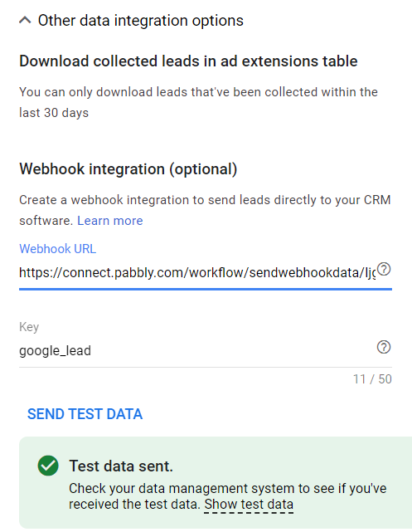
Task: Click the blue Webhook URL label
Action: (57, 249)
